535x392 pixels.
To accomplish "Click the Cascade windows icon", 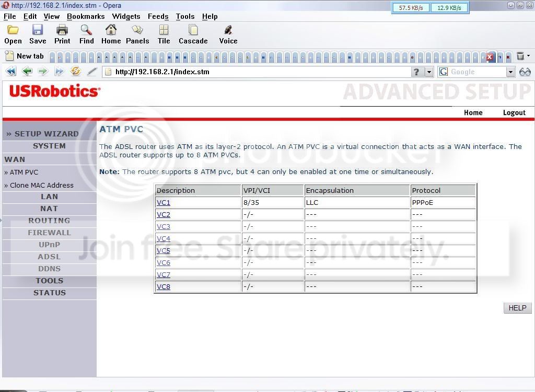I will 193,30.
